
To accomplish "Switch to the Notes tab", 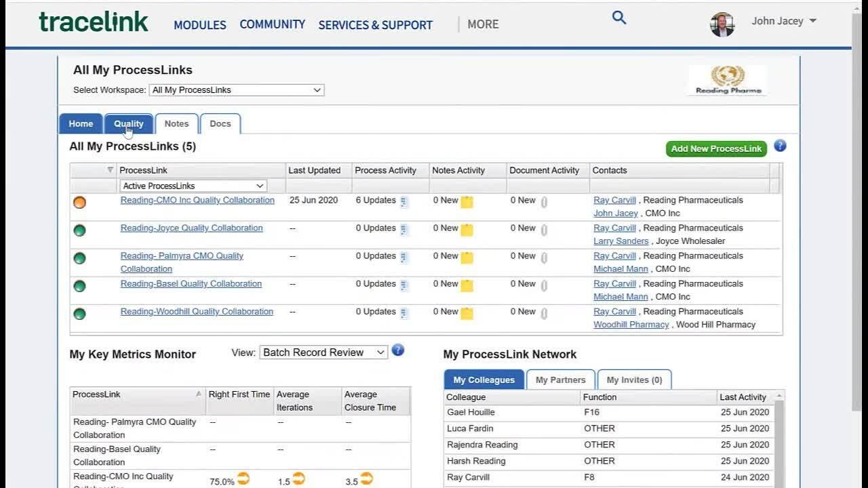I will [x=176, y=124].
